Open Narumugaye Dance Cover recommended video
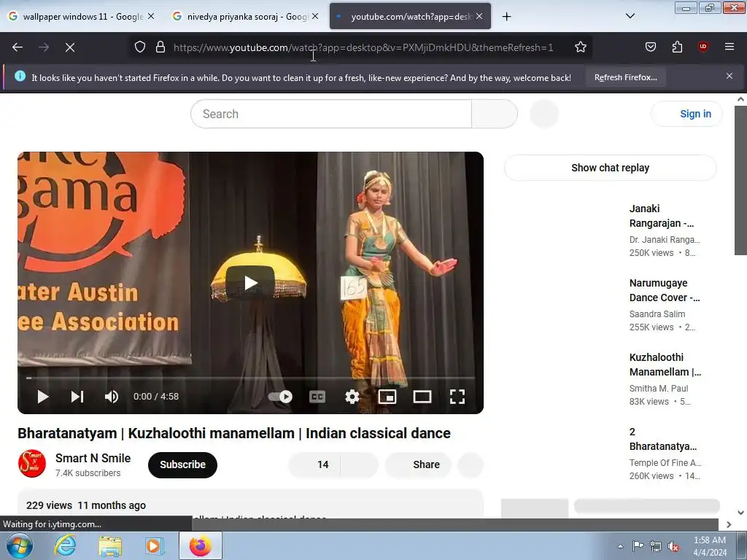 [665, 290]
